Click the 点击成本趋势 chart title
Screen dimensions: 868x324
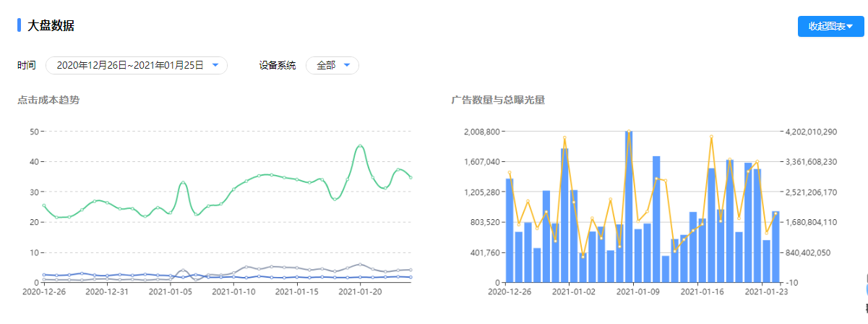48,100
